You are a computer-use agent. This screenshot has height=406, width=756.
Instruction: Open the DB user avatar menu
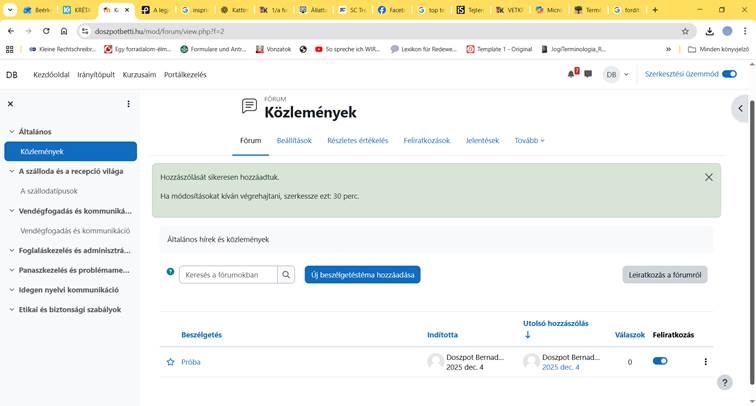pyautogui.click(x=616, y=74)
